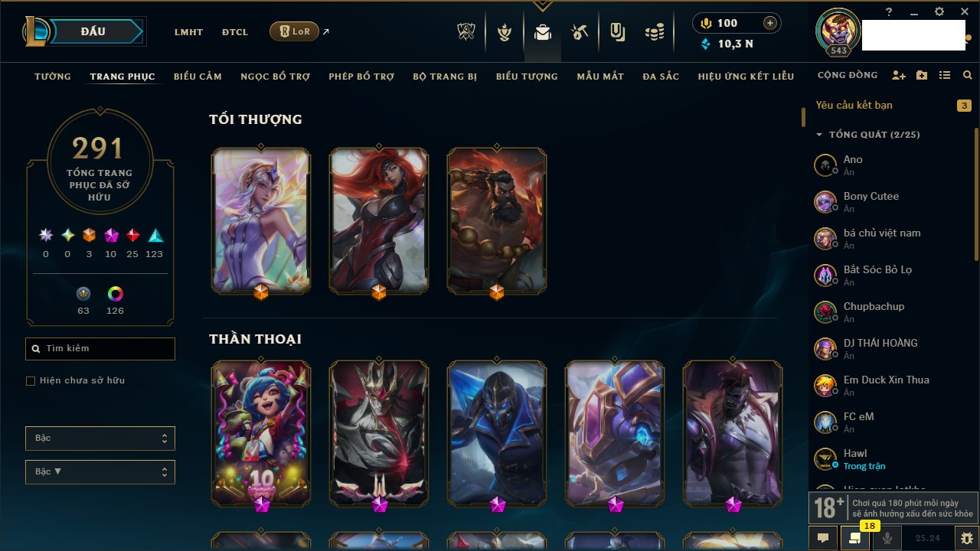Open the Collection backpack icon
This screenshot has width=980, height=551.
543,32
